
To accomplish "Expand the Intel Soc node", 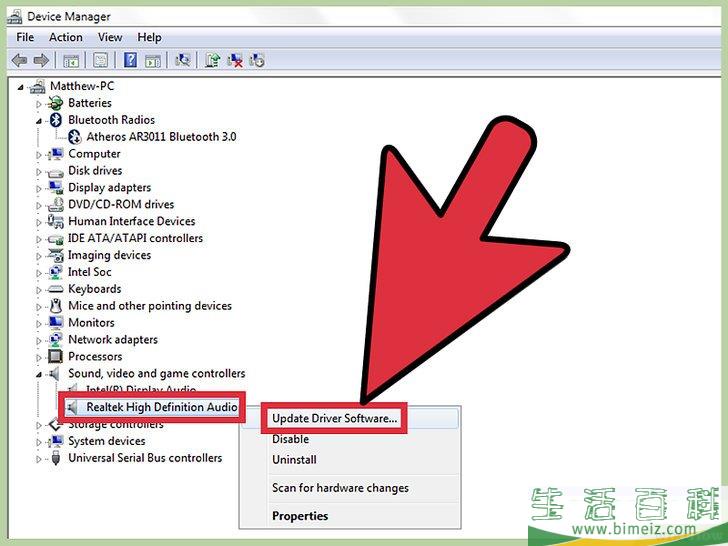I will 39,273.
